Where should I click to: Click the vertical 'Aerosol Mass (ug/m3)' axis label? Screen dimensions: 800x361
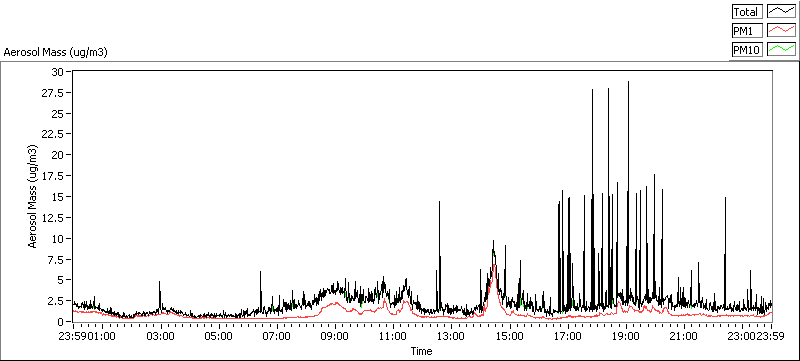pos(33,196)
